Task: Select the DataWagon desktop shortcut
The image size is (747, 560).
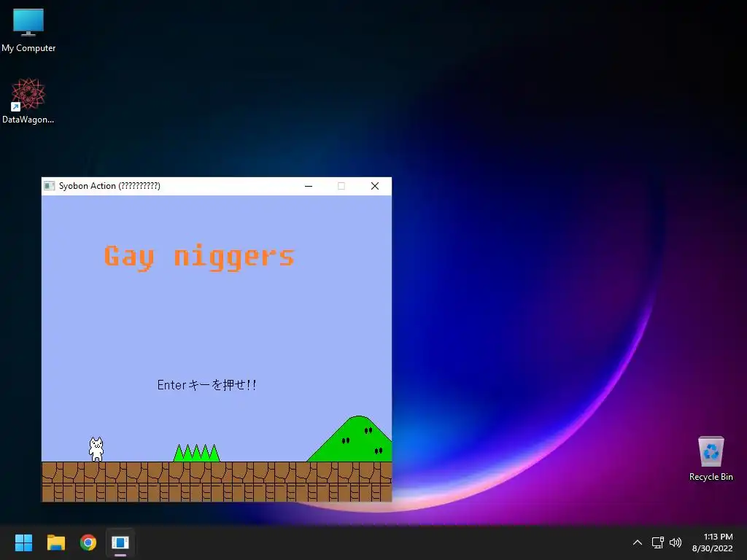Action: [x=28, y=101]
